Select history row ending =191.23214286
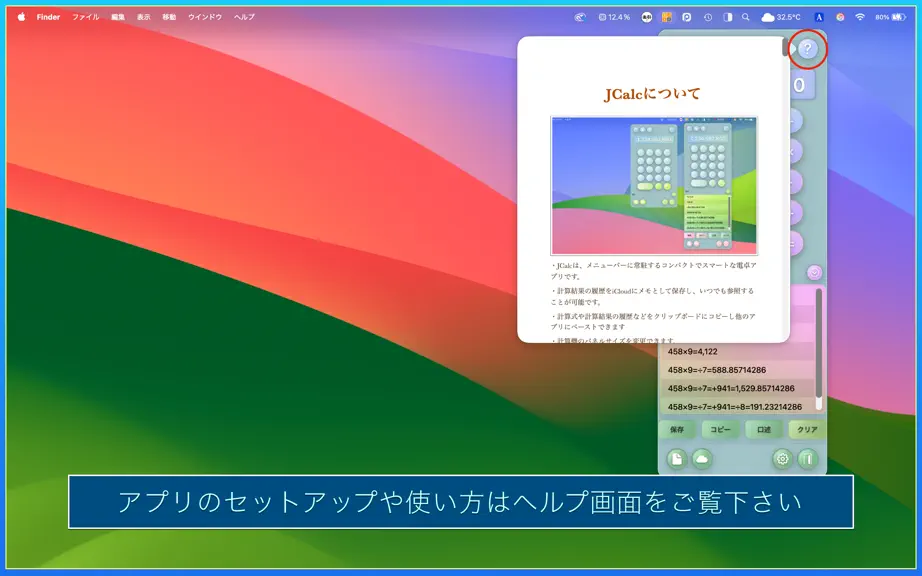Viewport: 922px width, 576px height. [737, 407]
